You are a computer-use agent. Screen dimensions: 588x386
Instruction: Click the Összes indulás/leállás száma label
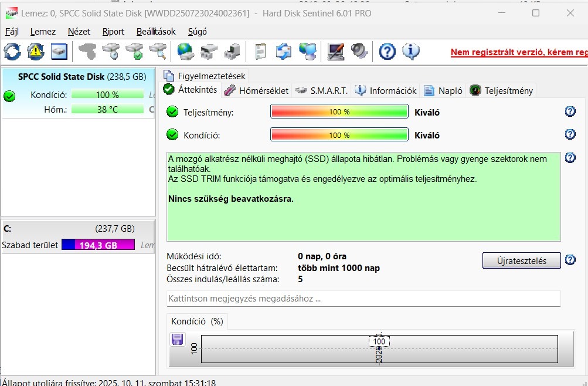223,279
